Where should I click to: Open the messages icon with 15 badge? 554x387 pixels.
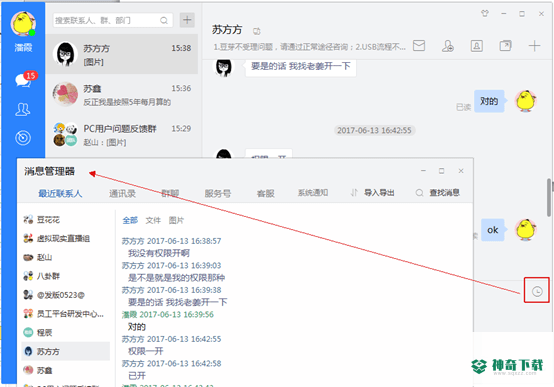[24, 80]
